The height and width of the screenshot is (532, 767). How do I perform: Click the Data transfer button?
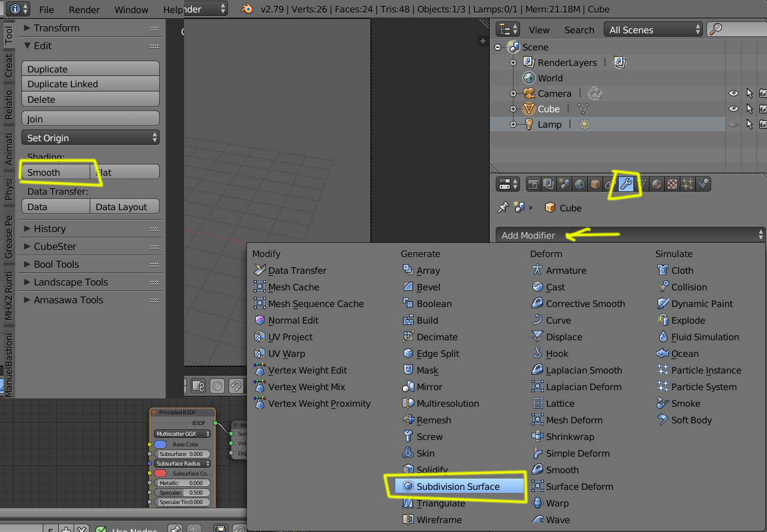pos(56,207)
